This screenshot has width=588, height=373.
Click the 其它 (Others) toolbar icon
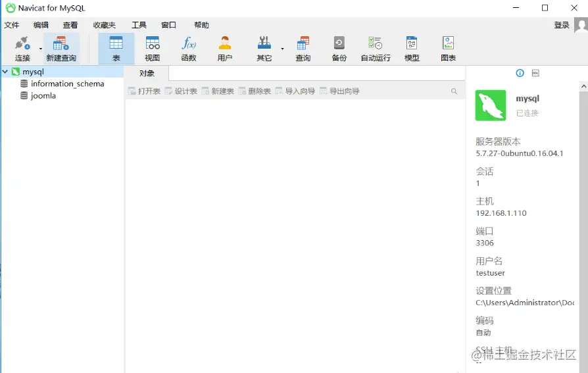pos(264,49)
